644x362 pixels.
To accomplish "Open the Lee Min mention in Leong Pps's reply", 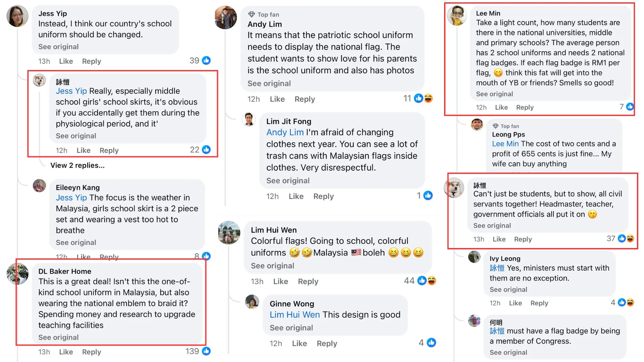I will (x=505, y=144).
